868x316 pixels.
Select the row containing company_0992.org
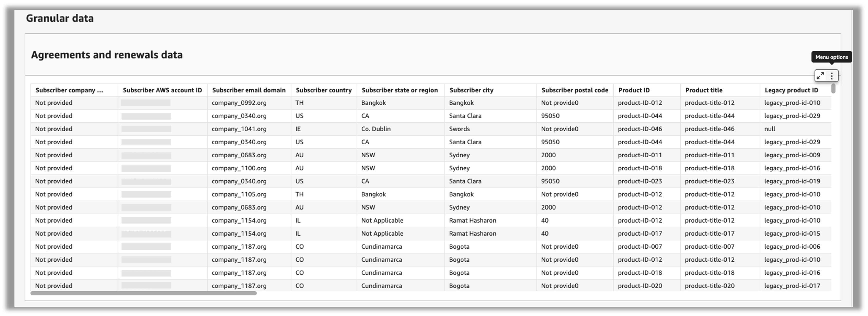coord(239,103)
